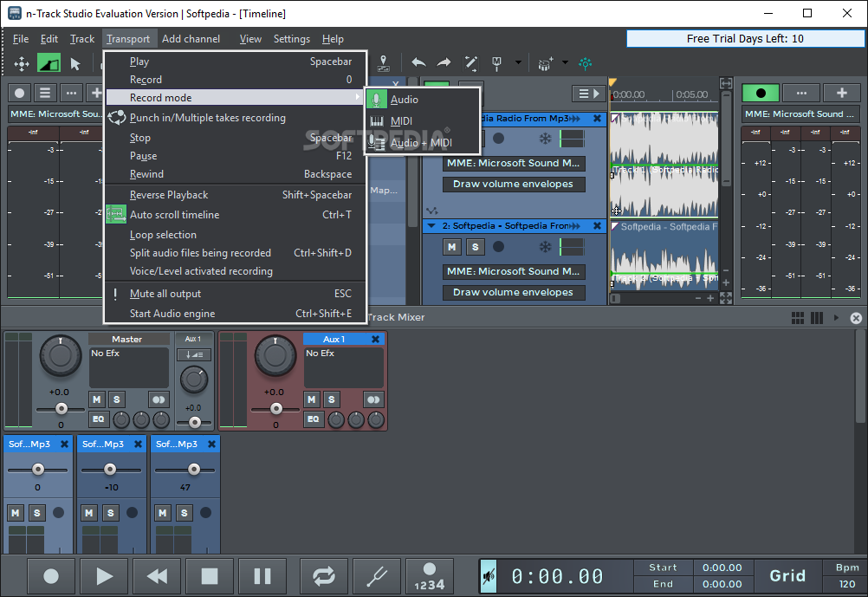Select Mute all output menu entry
The height and width of the screenshot is (597, 868).
point(236,294)
